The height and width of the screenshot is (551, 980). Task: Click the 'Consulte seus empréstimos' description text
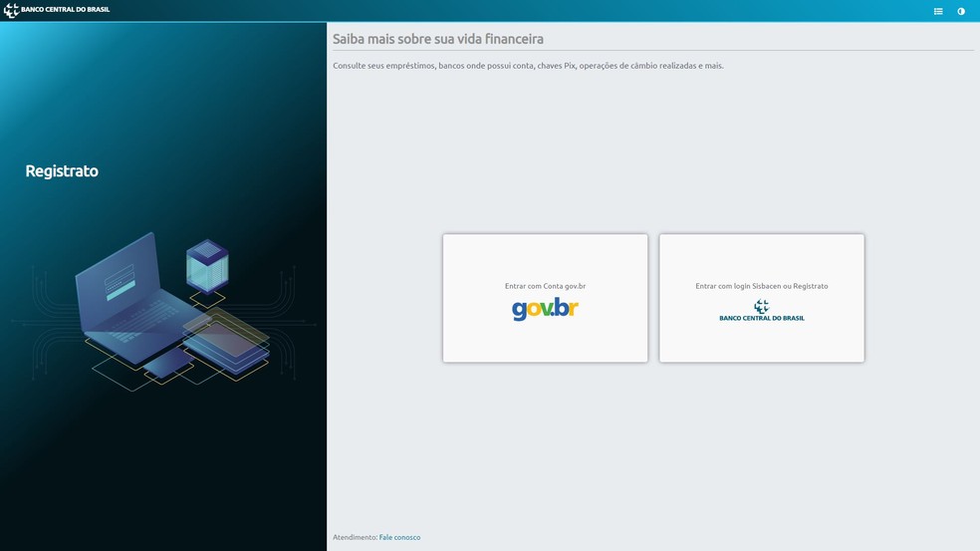point(528,66)
